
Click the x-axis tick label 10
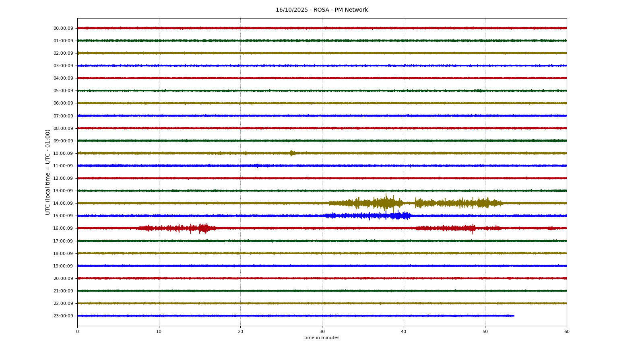click(x=159, y=332)
